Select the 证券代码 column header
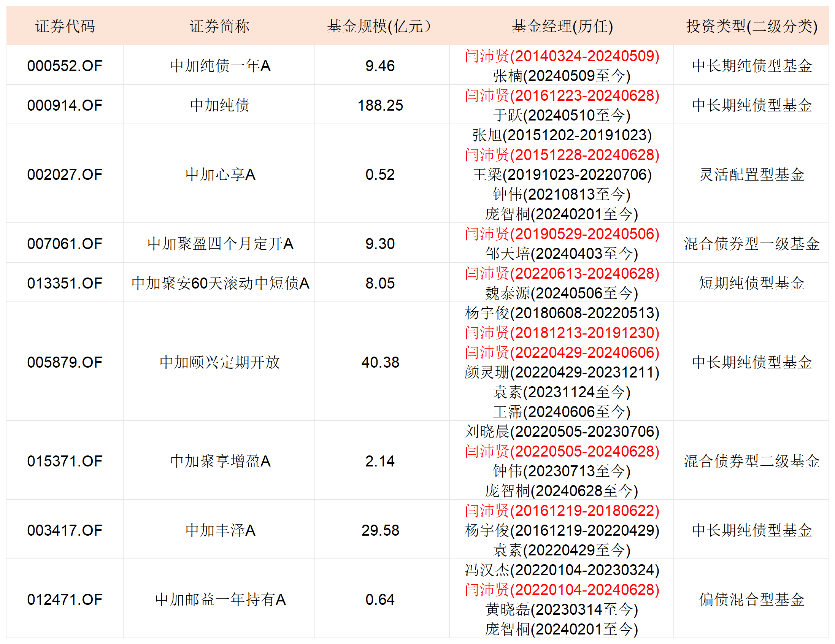Image resolution: width=835 pixels, height=644 pixels. pyautogui.click(x=65, y=25)
